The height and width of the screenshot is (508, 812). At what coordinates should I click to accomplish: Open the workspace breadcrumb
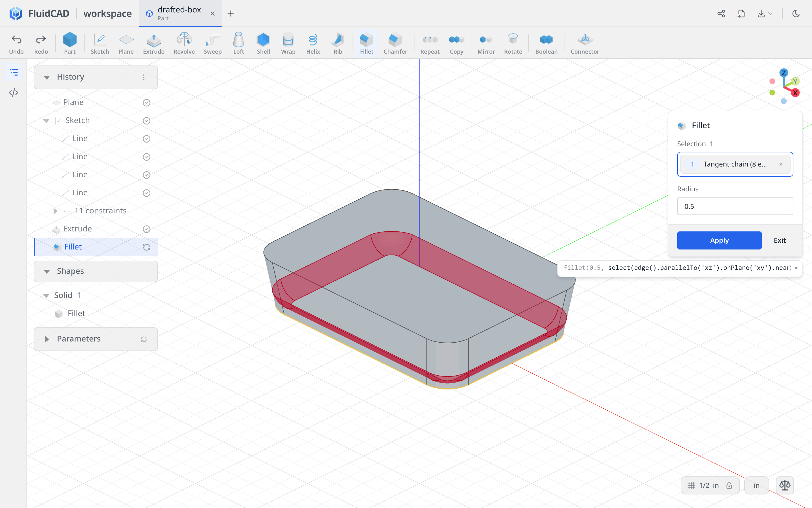107,14
